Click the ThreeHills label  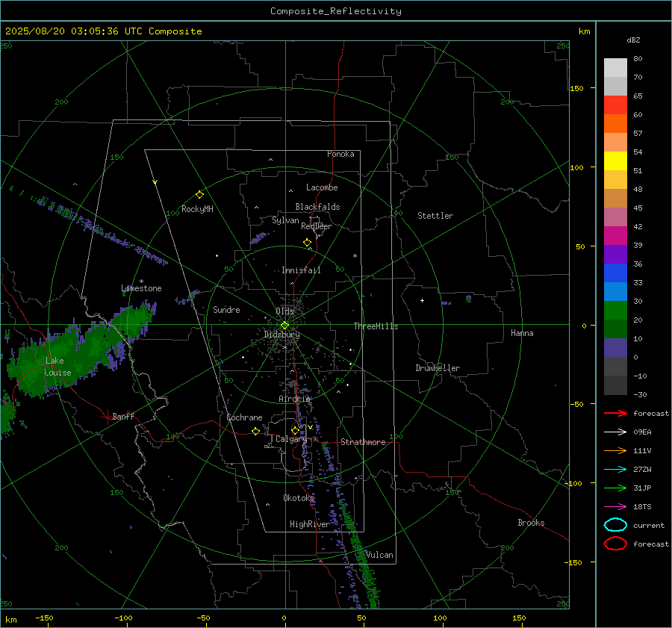point(376,326)
